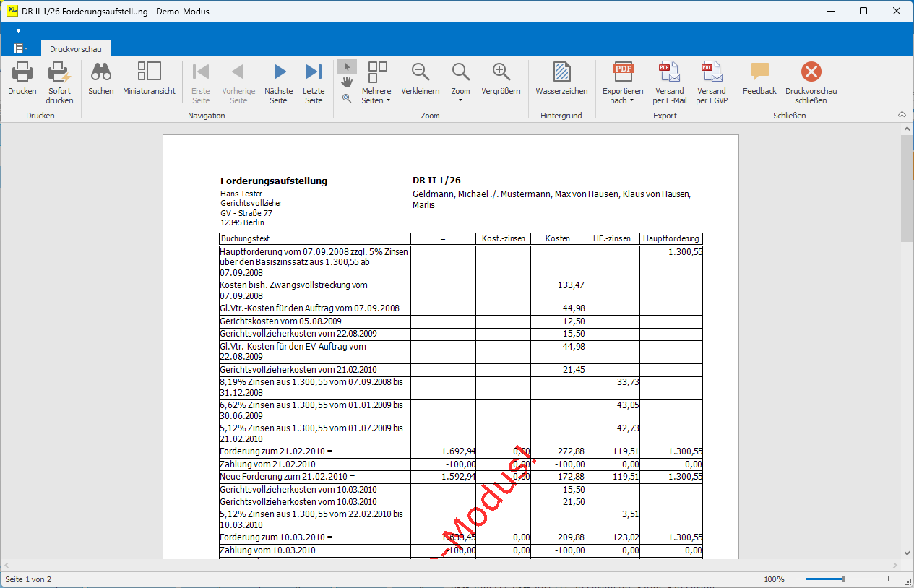Viewport: 914px width, 588px height.
Task: Click the 100% zoom level text
Action: click(774, 579)
